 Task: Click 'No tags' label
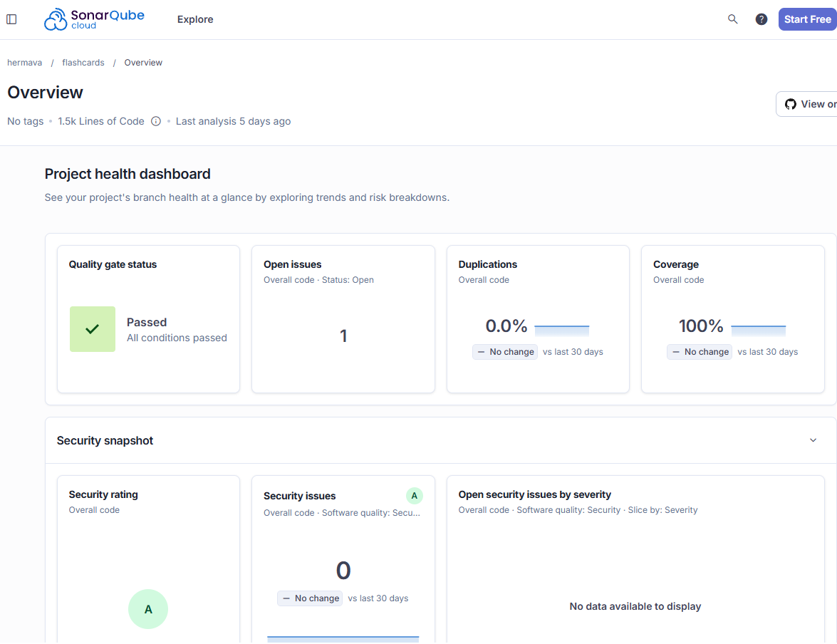pyautogui.click(x=25, y=121)
